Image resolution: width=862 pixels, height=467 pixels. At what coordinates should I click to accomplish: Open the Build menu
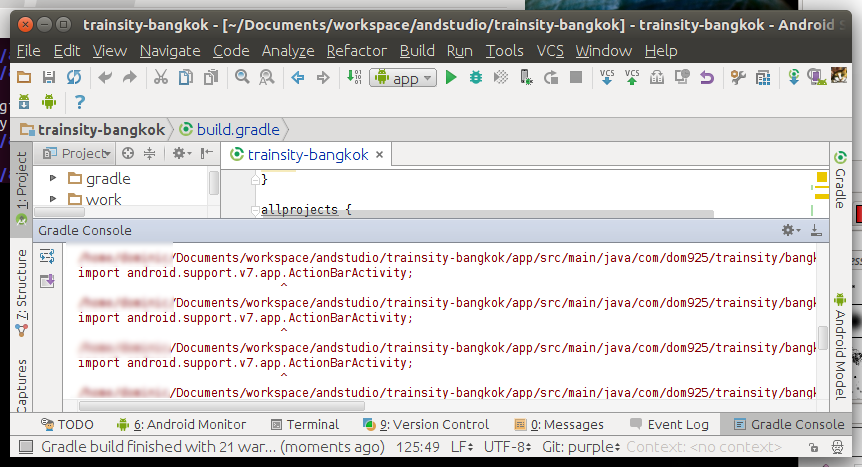tap(417, 51)
